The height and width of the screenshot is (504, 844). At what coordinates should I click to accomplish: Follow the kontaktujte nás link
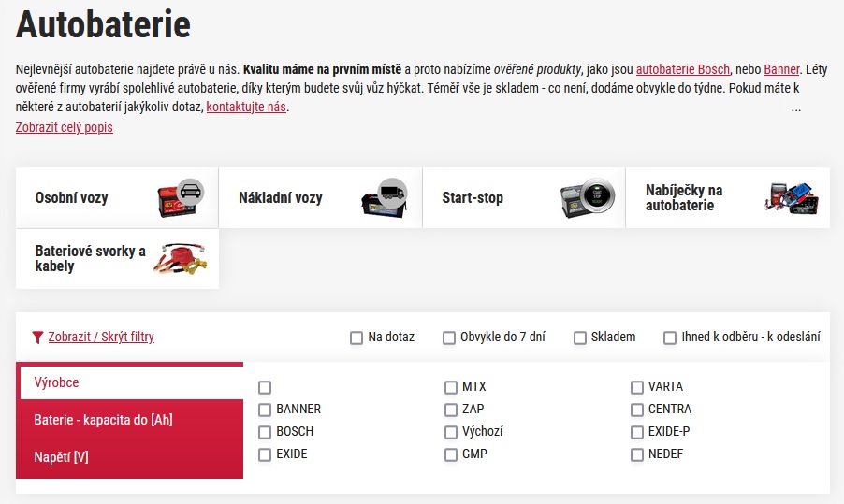pyautogui.click(x=246, y=107)
